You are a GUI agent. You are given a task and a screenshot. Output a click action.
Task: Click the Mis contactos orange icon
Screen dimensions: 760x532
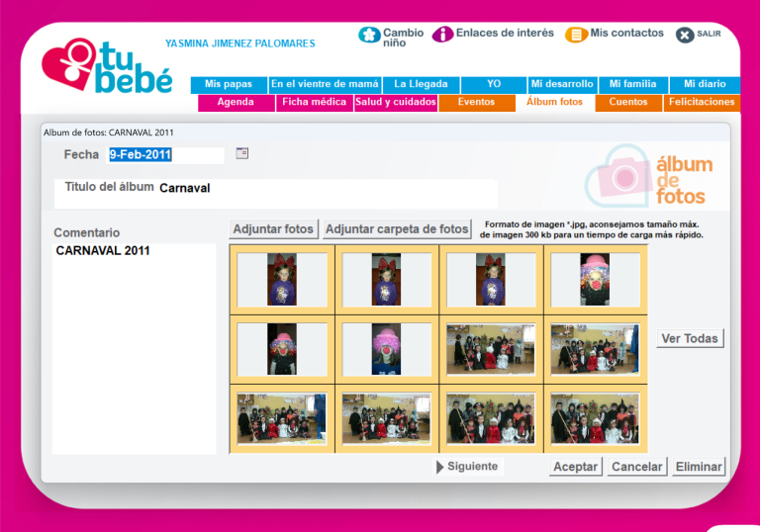[576, 35]
